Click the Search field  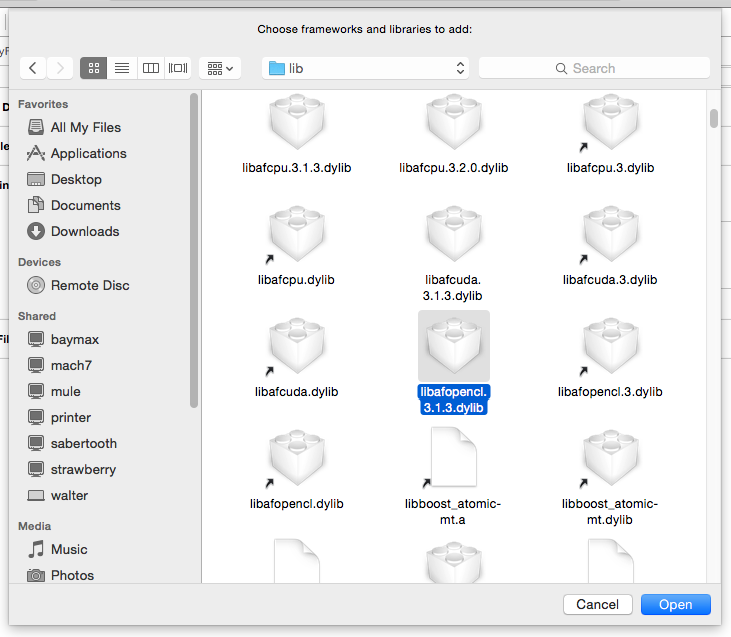(594, 68)
